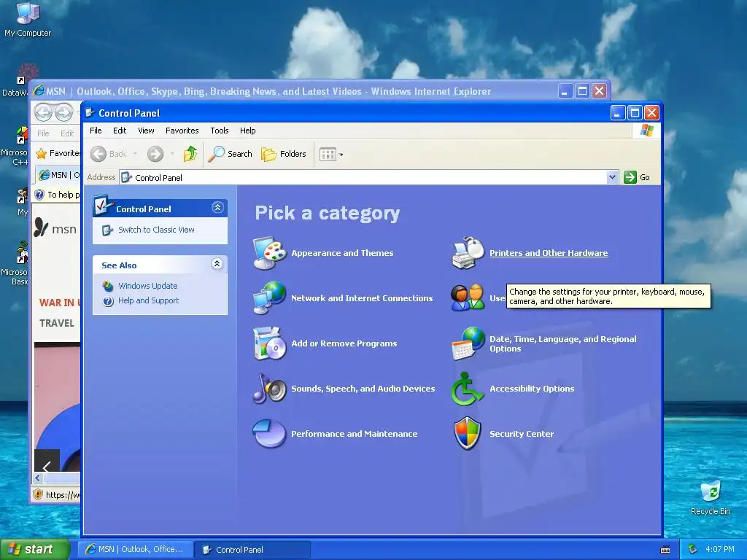
Task: Open the Favorites menu
Action: 182,131
